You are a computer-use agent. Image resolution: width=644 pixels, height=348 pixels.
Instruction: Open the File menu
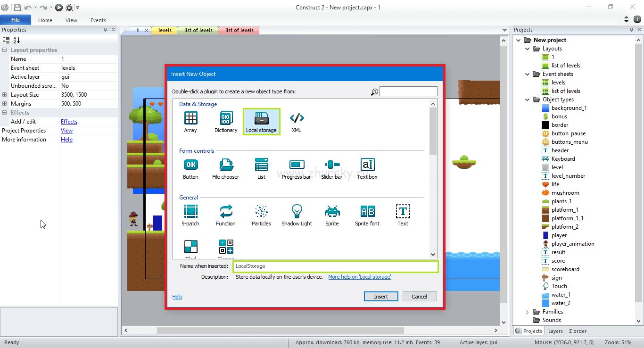tap(16, 20)
